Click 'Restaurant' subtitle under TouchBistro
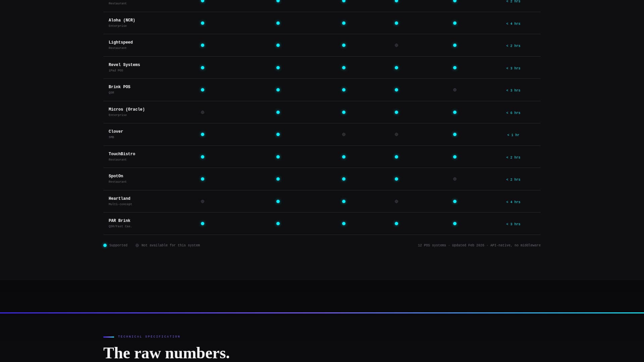 [x=118, y=160]
